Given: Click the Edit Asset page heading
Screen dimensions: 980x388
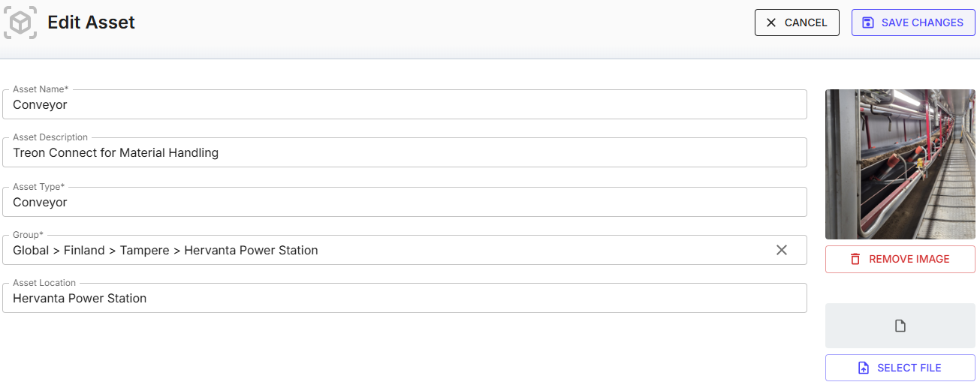Looking at the screenshot, I should coord(91,23).
